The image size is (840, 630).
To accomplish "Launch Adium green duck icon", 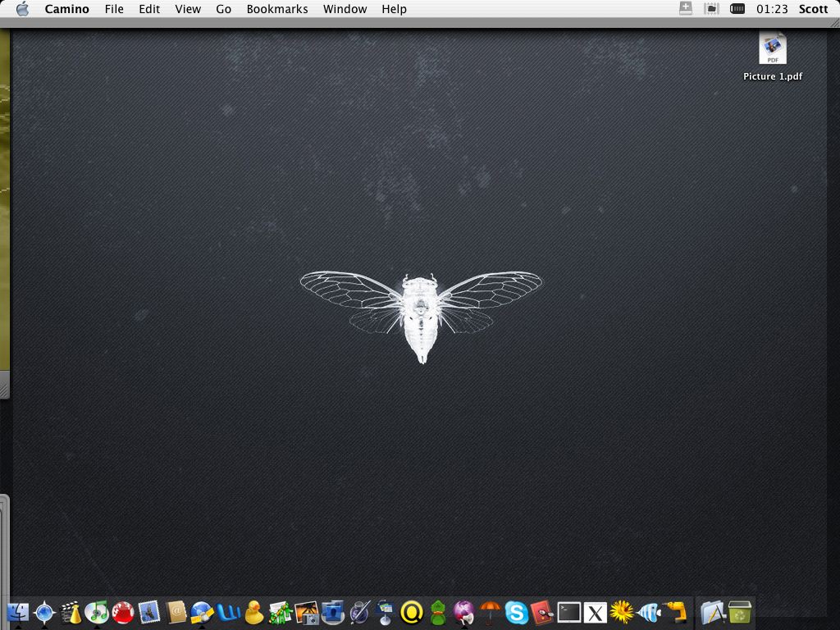I will click(438, 612).
